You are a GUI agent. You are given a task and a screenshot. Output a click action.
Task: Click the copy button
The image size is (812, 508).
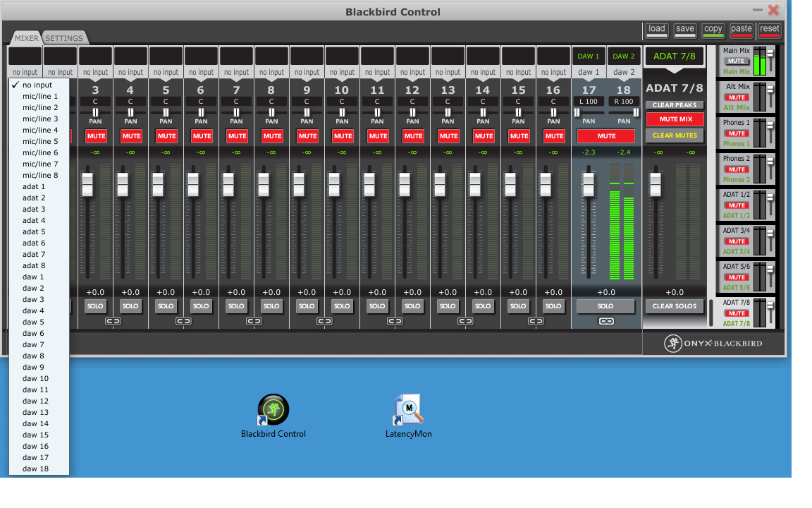coord(713,30)
